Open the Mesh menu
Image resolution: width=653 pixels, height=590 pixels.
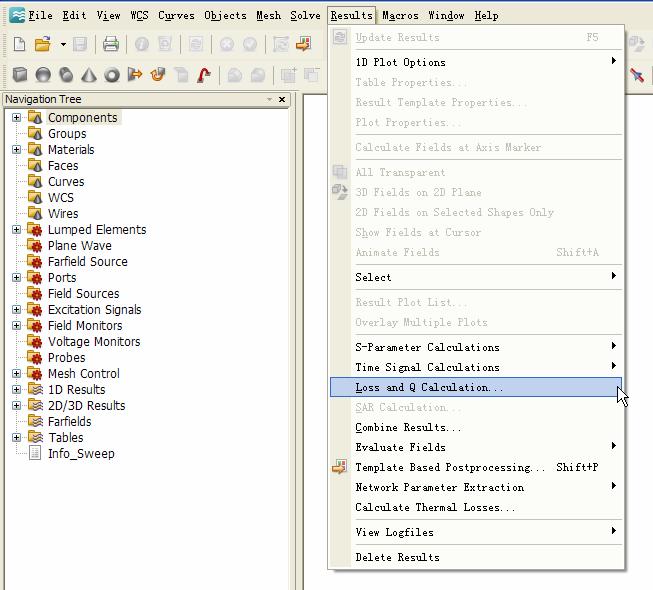click(268, 16)
